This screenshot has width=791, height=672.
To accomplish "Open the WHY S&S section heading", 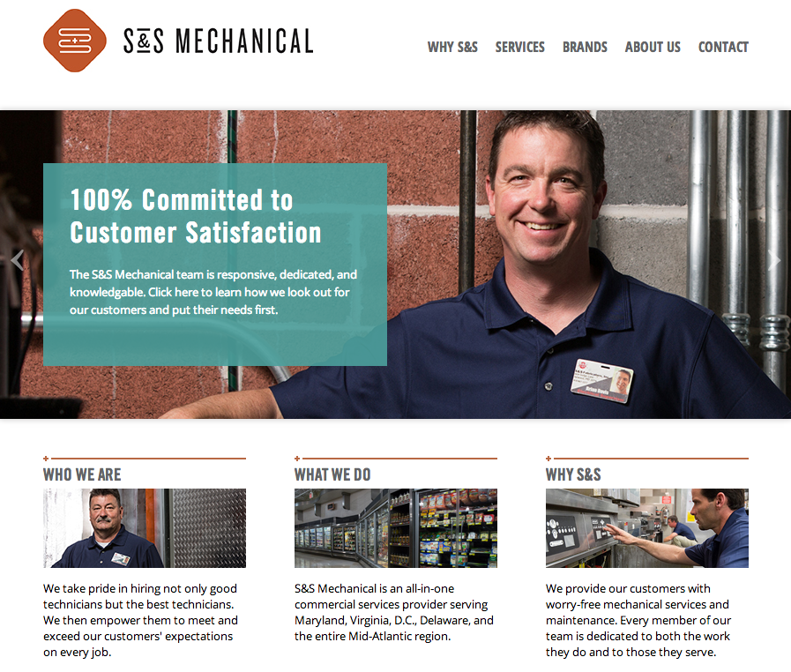I will coord(573,474).
